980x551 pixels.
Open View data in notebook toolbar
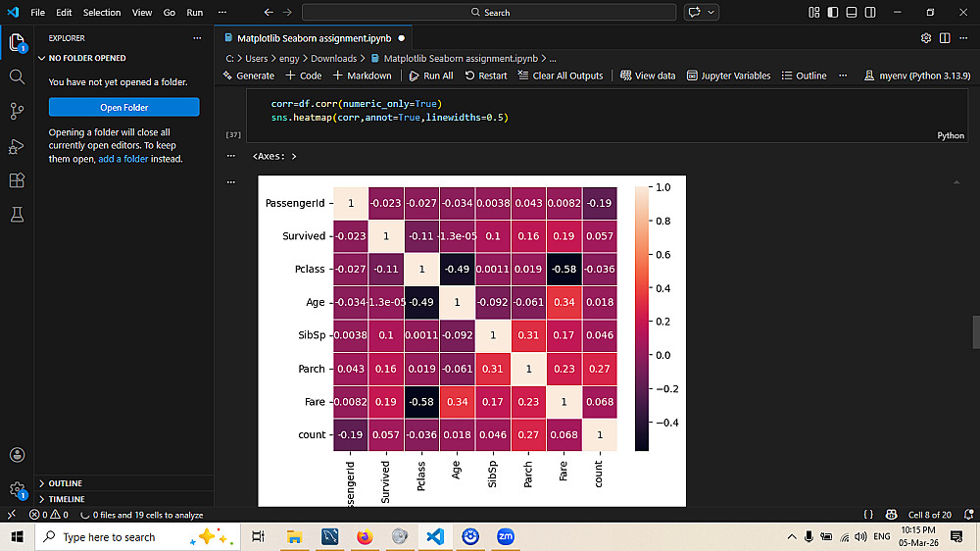648,75
